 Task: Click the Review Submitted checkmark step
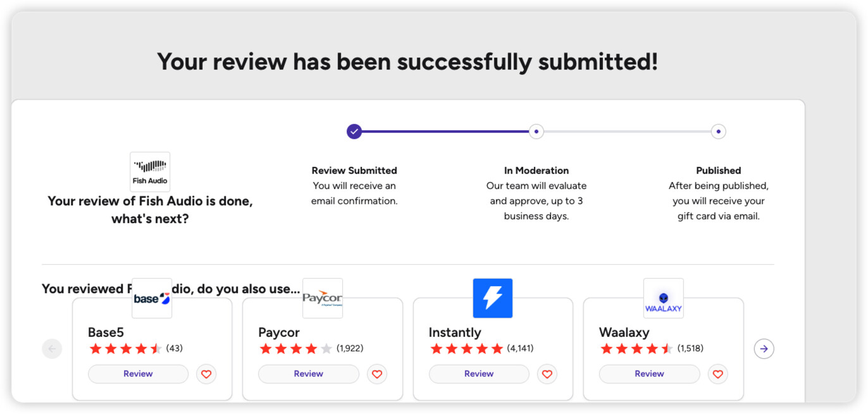(354, 131)
